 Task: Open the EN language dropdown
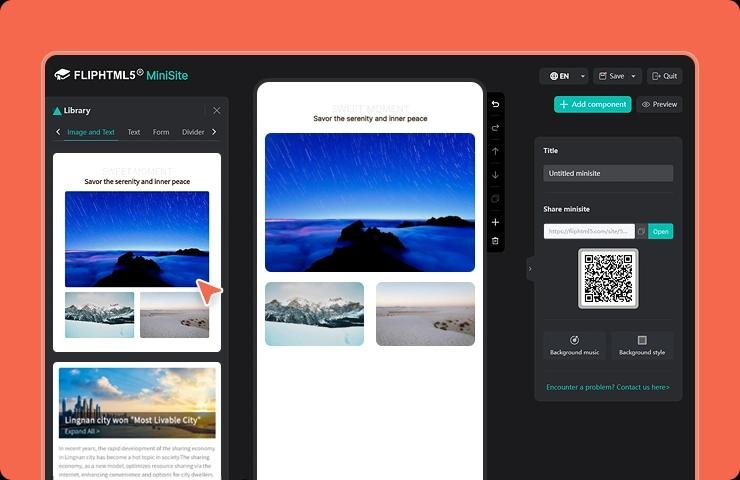[563, 76]
